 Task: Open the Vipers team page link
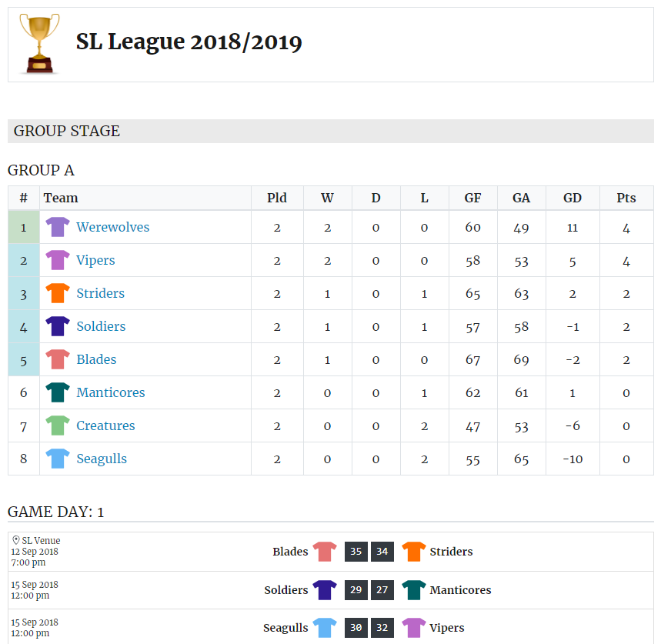coord(95,260)
